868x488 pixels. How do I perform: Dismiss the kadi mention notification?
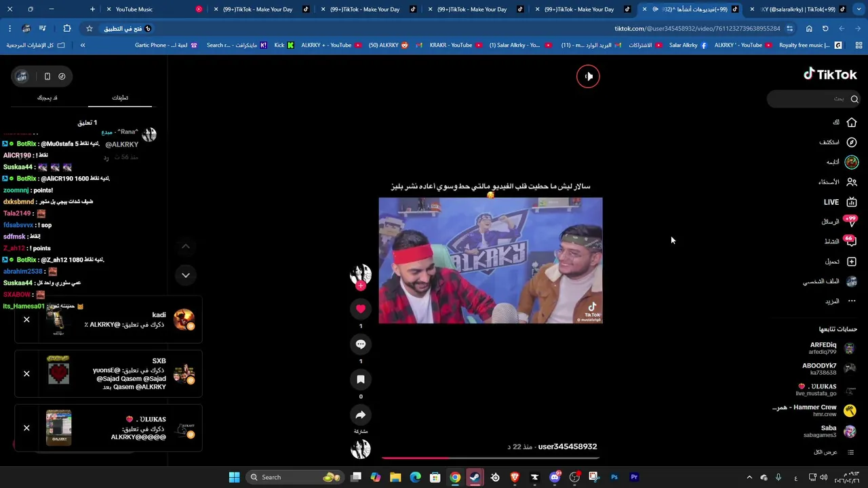click(26, 319)
